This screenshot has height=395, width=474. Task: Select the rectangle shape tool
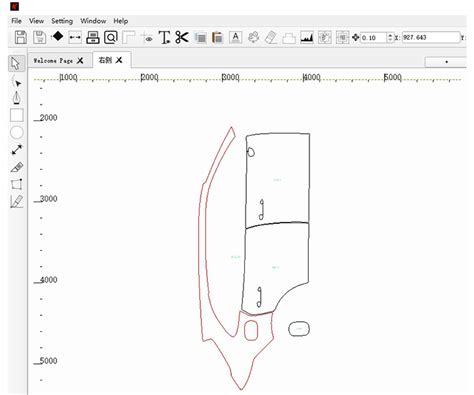click(17, 115)
